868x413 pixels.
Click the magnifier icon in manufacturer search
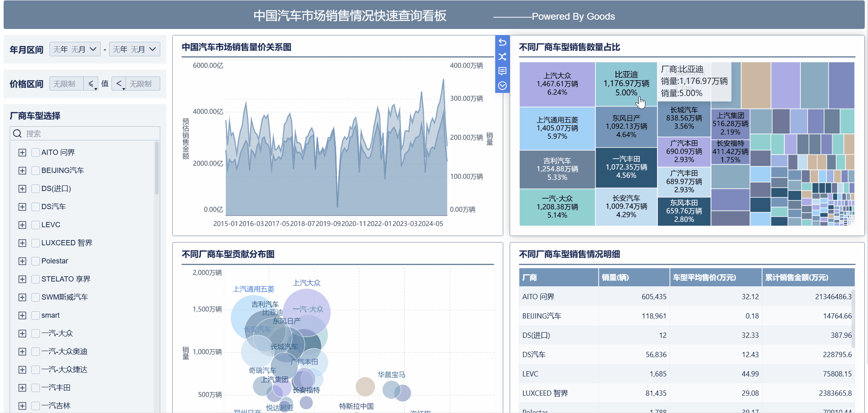pyautogui.click(x=17, y=134)
